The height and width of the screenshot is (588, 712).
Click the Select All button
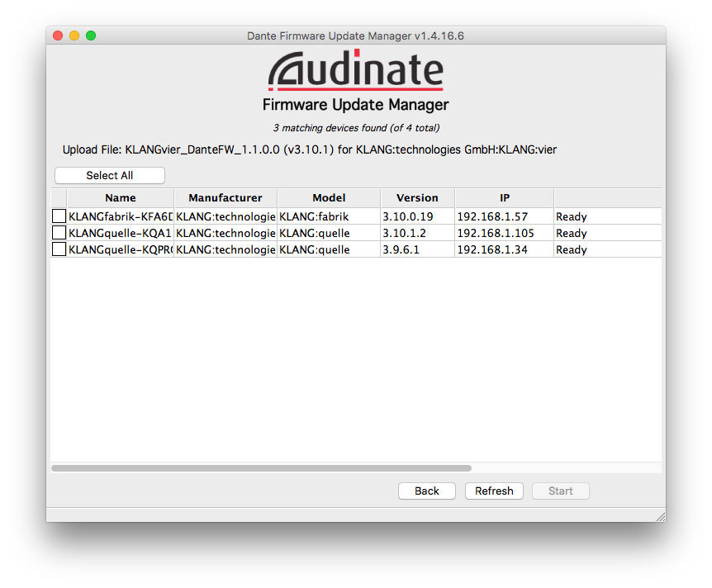pos(109,175)
